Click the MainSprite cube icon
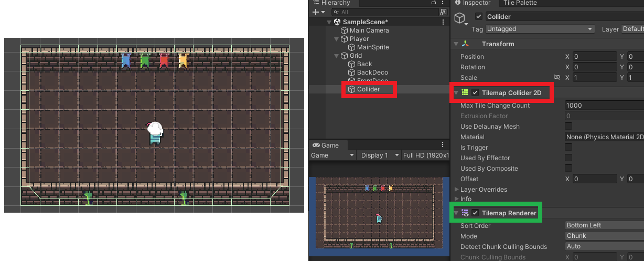The width and height of the screenshot is (644, 261). pos(351,47)
